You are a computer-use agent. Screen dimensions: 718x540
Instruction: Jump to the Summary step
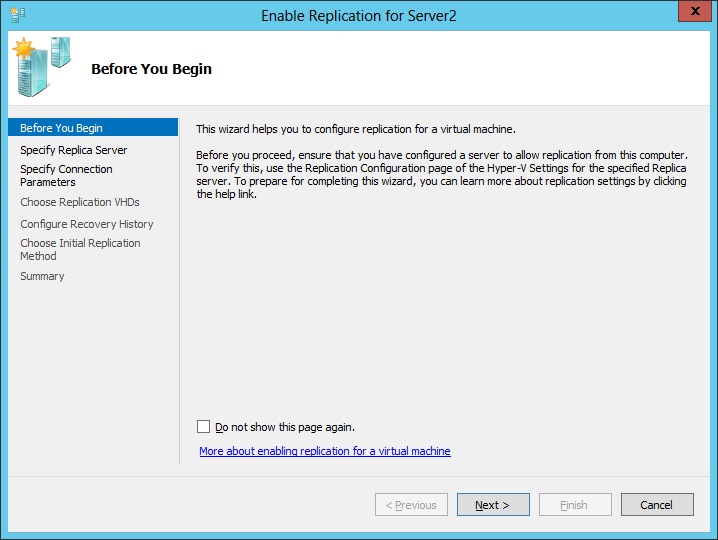[x=42, y=276]
